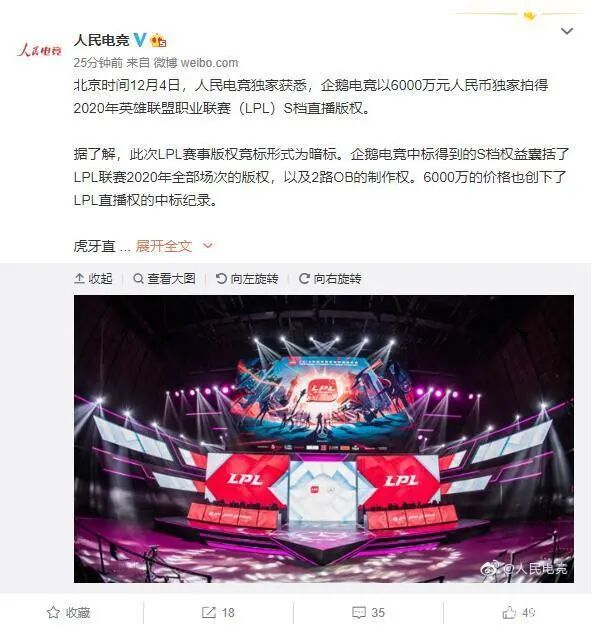This screenshot has height=631, width=597.
Task: Collapse the image with 收起
Action: [93, 278]
